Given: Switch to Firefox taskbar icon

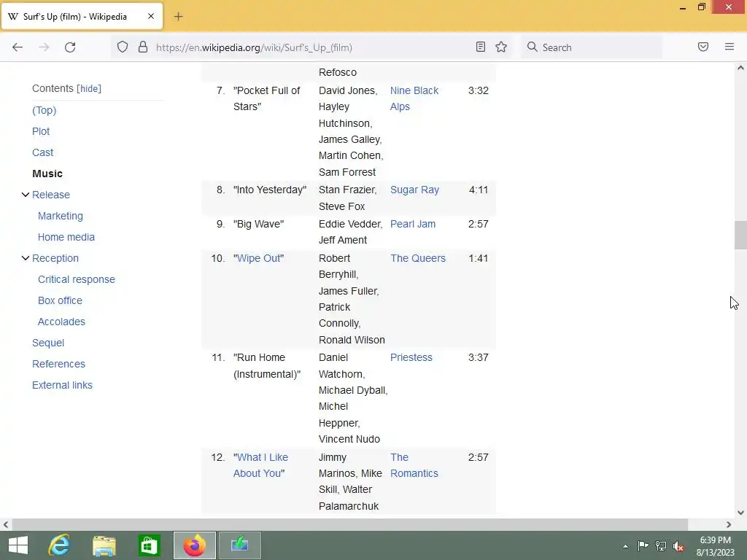Looking at the screenshot, I should tap(194, 545).
